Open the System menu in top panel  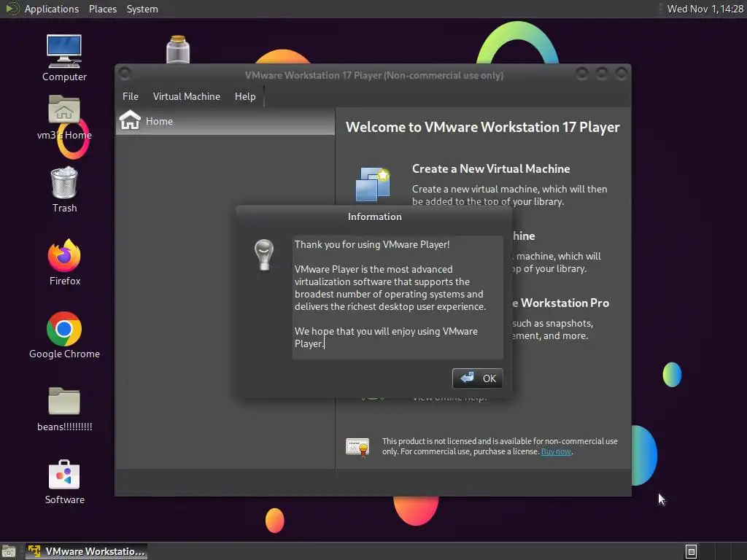click(142, 9)
